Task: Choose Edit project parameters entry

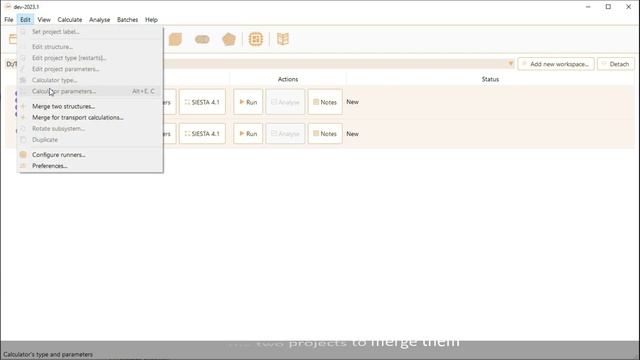Action: coord(90,69)
